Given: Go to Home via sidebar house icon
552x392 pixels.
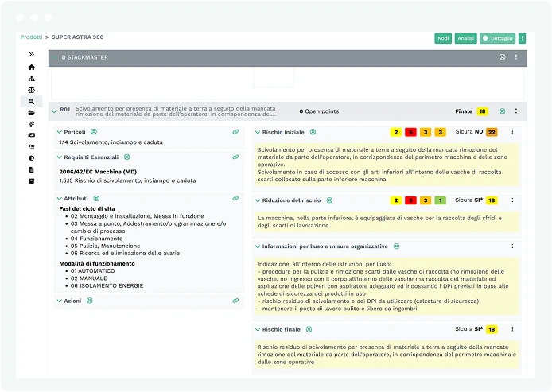Looking at the screenshot, I should coord(31,67).
